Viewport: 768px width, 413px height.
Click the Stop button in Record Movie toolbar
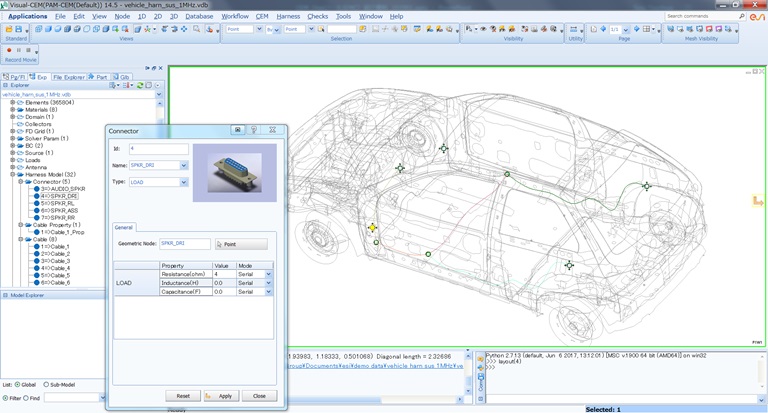(28, 50)
